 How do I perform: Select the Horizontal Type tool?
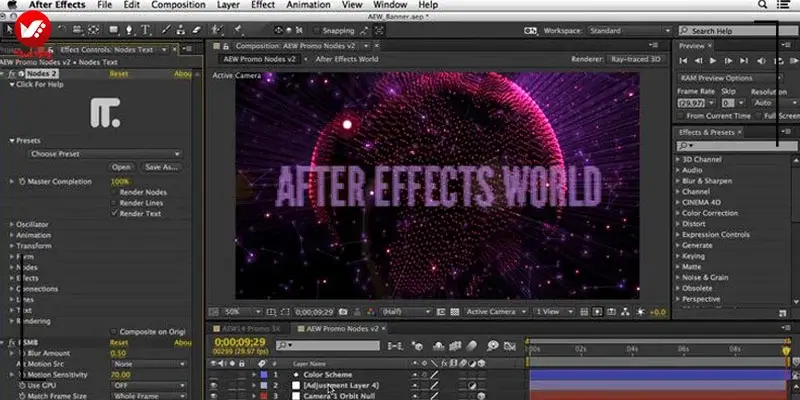145,30
